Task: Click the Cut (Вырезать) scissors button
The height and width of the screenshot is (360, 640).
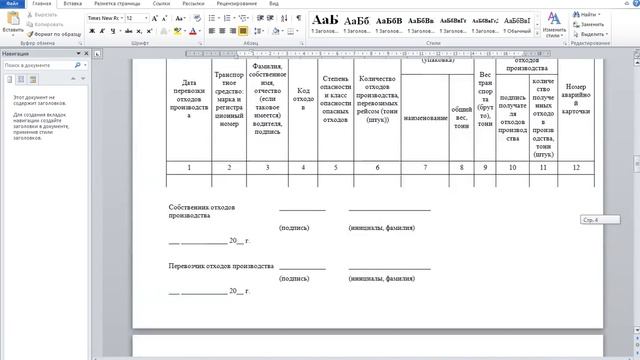Action: click(x=42, y=15)
